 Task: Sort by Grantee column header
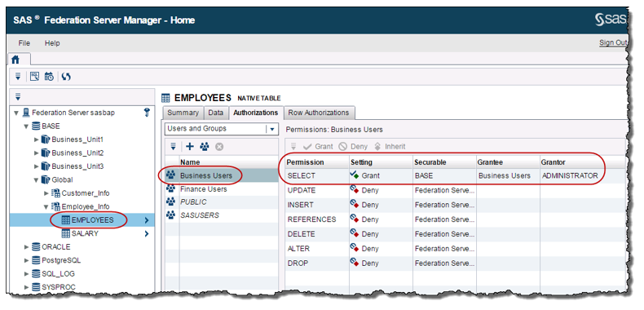coord(508,162)
